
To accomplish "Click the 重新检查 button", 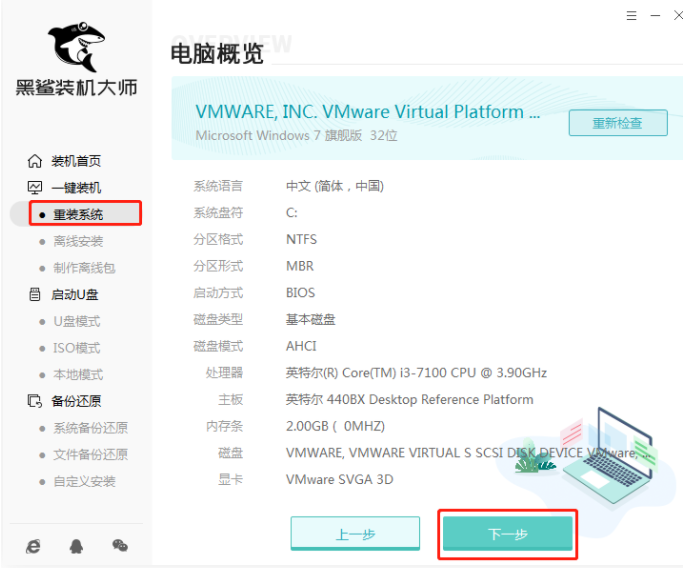I will click(x=618, y=123).
